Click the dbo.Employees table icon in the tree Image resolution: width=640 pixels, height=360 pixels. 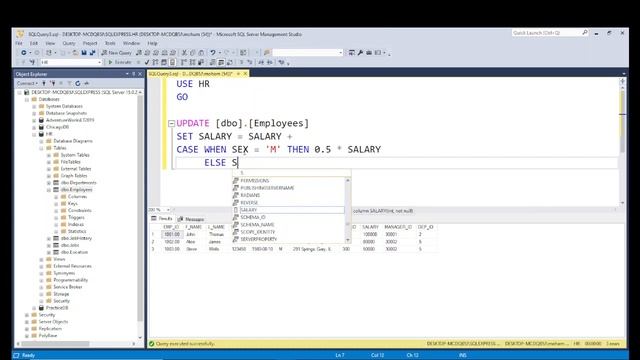[x=56, y=189]
